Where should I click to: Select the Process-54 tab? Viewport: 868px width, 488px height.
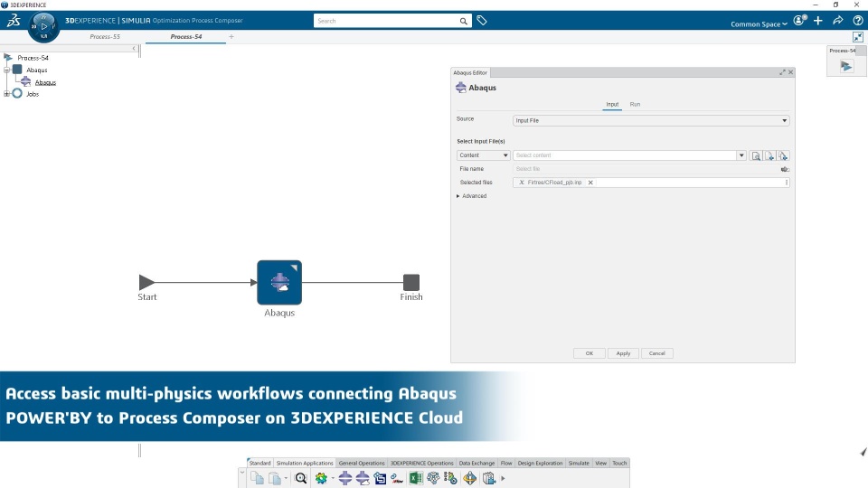186,36
